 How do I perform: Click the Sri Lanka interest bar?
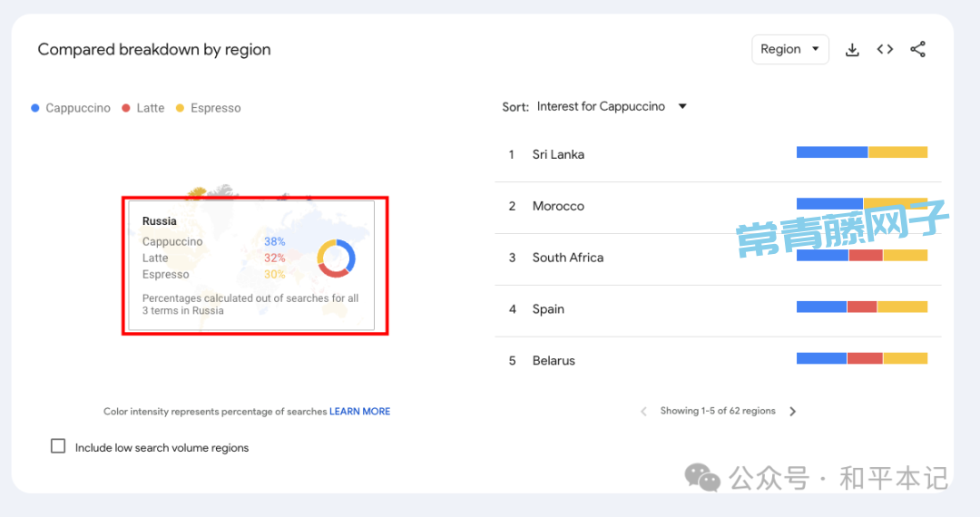pyautogui.click(x=862, y=152)
